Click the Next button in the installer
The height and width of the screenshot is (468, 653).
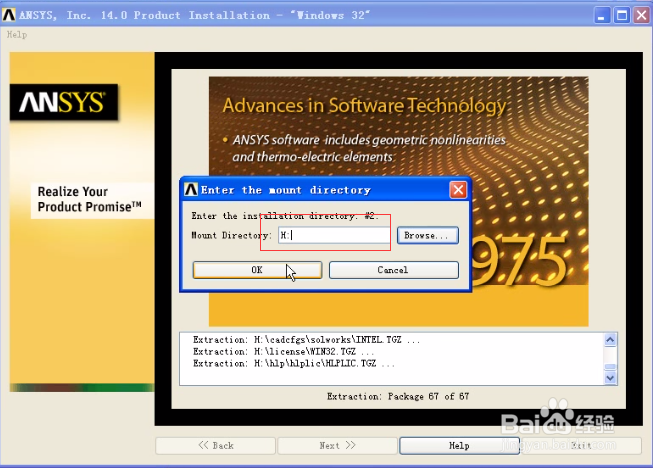click(x=337, y=446)
